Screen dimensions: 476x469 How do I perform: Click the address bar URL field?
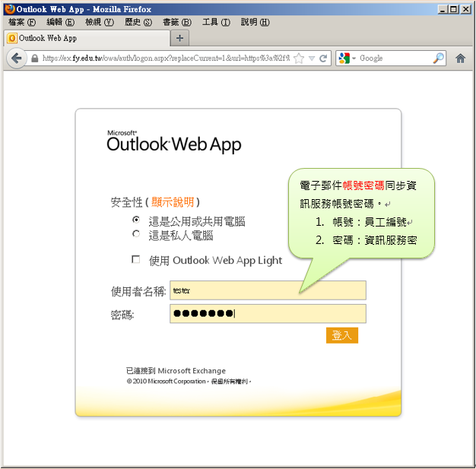click(167, 59)
